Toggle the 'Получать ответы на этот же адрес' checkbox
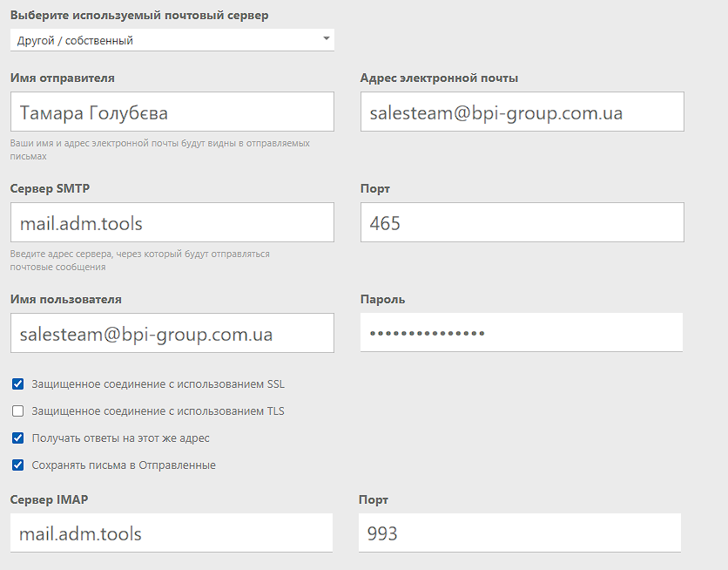728x570 pixels. pyautogui.click(x=17, y=438)
